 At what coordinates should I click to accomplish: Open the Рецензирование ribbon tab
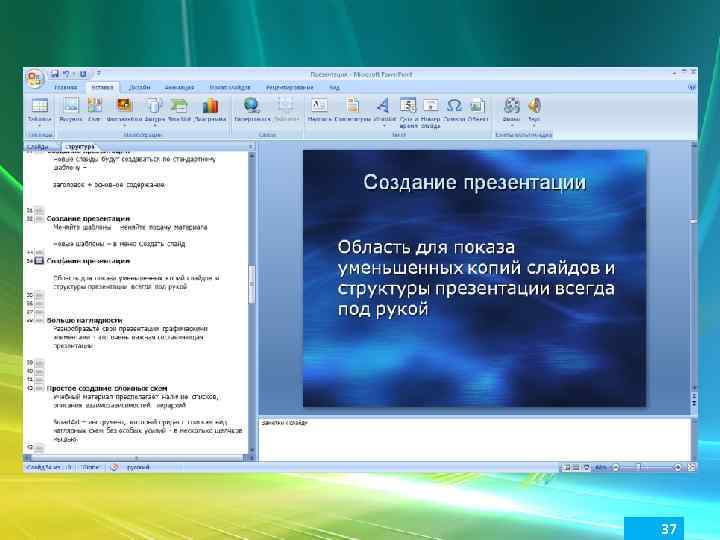290,87
